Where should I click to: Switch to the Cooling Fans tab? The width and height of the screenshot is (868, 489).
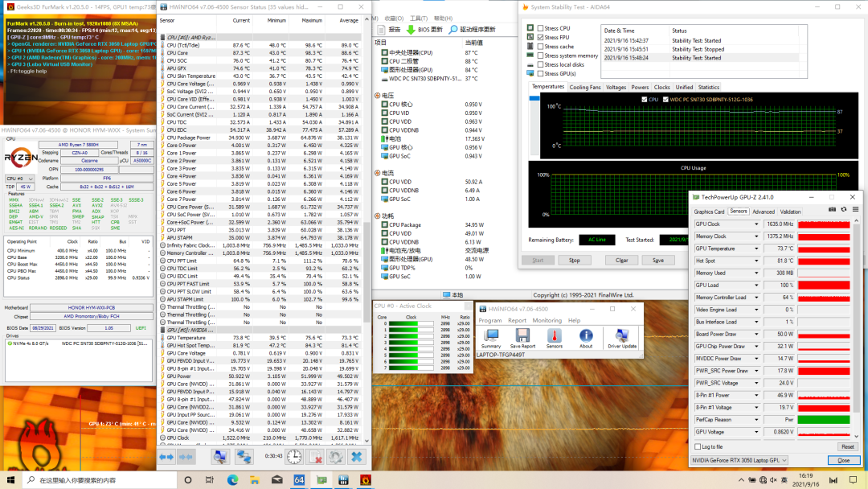tap(585, 87)
